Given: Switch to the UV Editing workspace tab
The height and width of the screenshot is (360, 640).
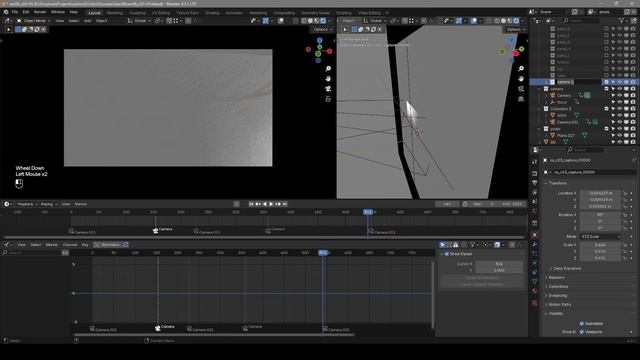Looking at the screenshot, I should tap(161, 13).
